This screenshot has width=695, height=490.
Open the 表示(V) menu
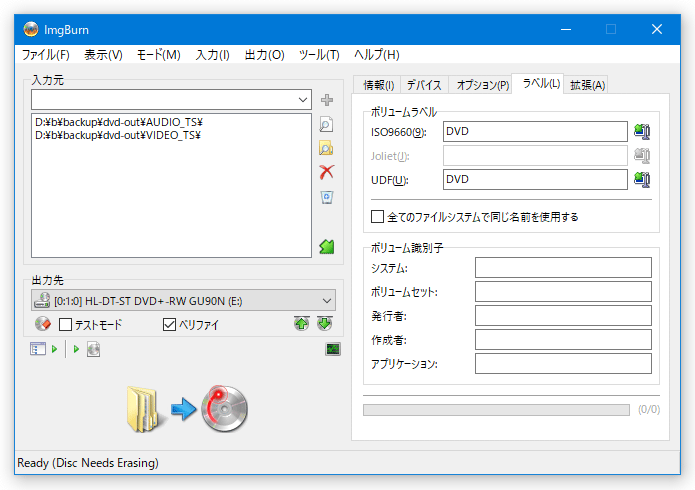tap(103, 55)
